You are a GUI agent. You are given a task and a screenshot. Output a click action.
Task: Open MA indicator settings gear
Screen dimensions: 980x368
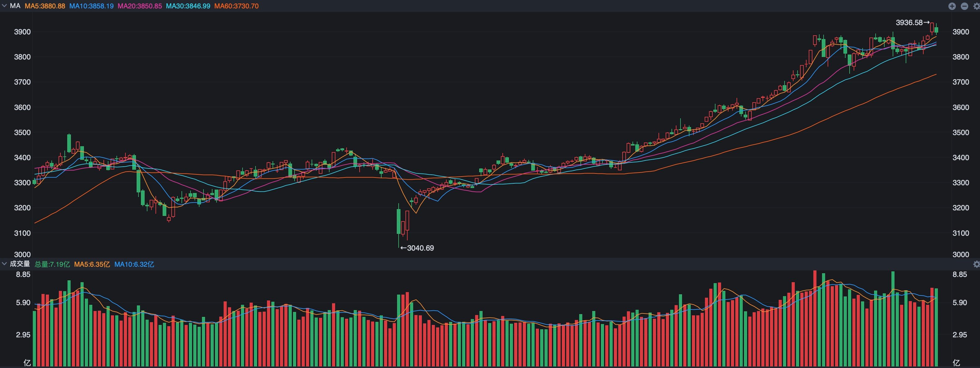tap(976, 6)
